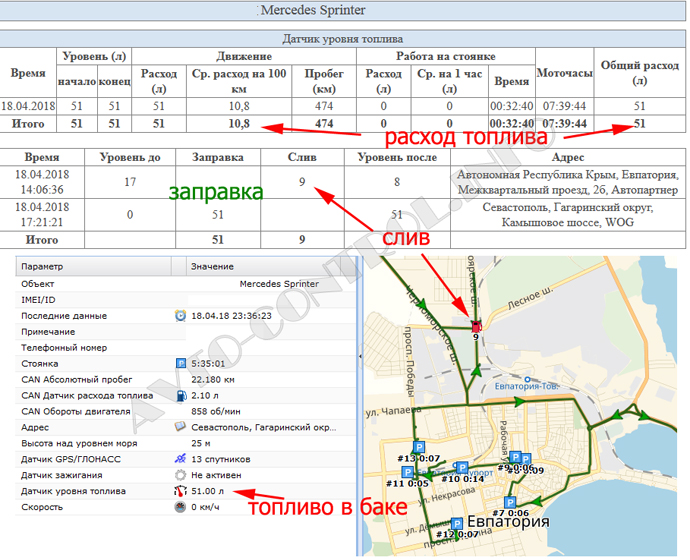Click the Mercedes Sprinter report title
This screenshot has width=690, height=560.
[313, 10]
